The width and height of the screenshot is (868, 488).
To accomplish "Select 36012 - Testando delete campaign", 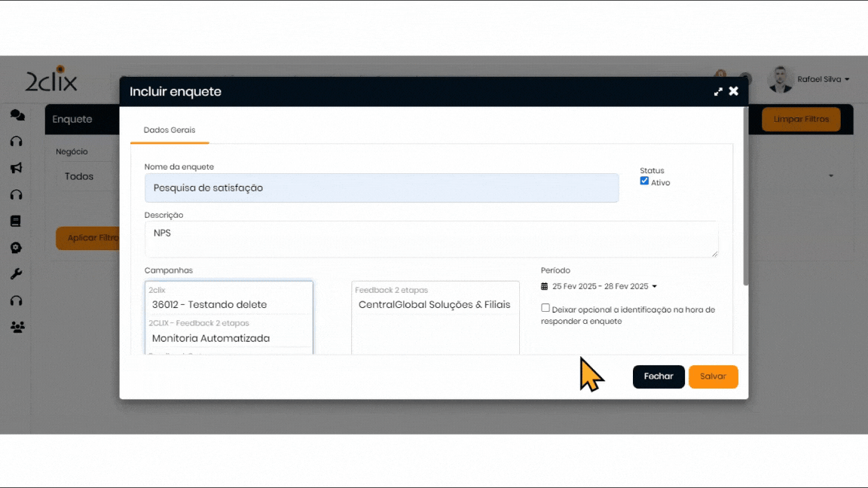I will pos(209,305).
